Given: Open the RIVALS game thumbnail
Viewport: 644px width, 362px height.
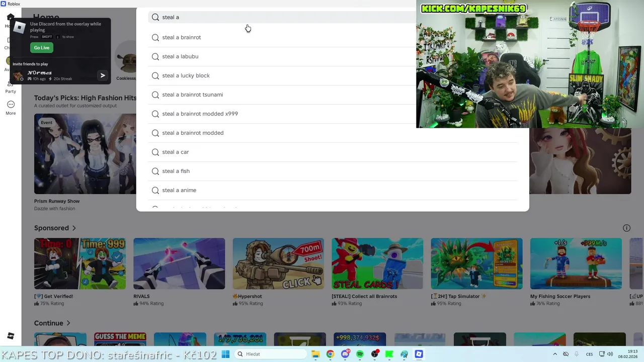Looking at the screenshot, I should click(x=179, y=263).
